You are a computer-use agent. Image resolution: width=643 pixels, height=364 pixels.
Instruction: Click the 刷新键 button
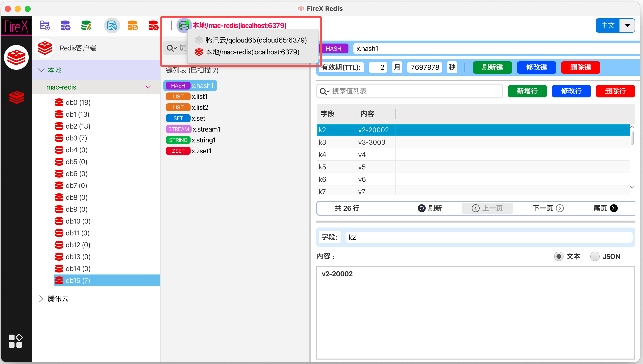click(492, 67)
